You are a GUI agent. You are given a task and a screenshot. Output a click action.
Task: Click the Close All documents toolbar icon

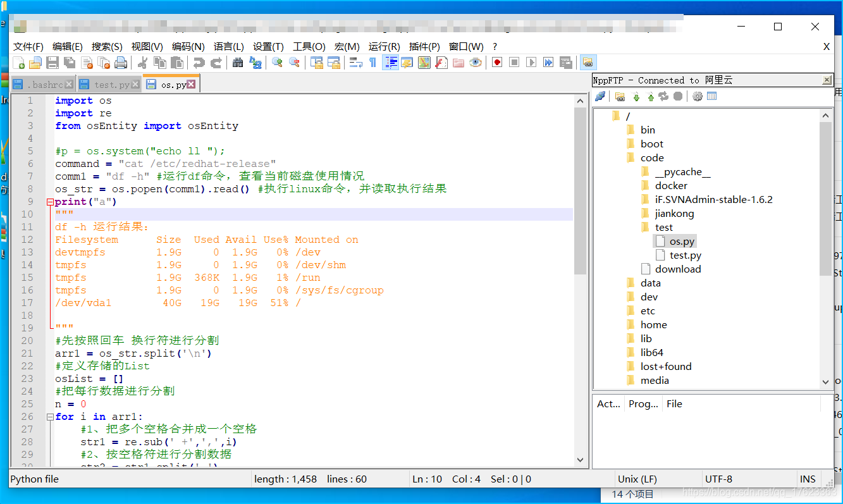coord(104,63)
